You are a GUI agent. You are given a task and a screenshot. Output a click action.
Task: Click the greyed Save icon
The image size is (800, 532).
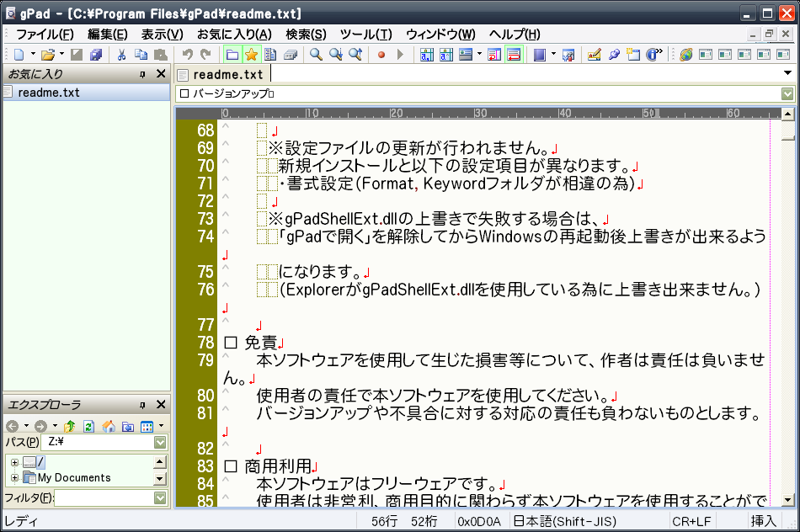click(x=77, y=54)
